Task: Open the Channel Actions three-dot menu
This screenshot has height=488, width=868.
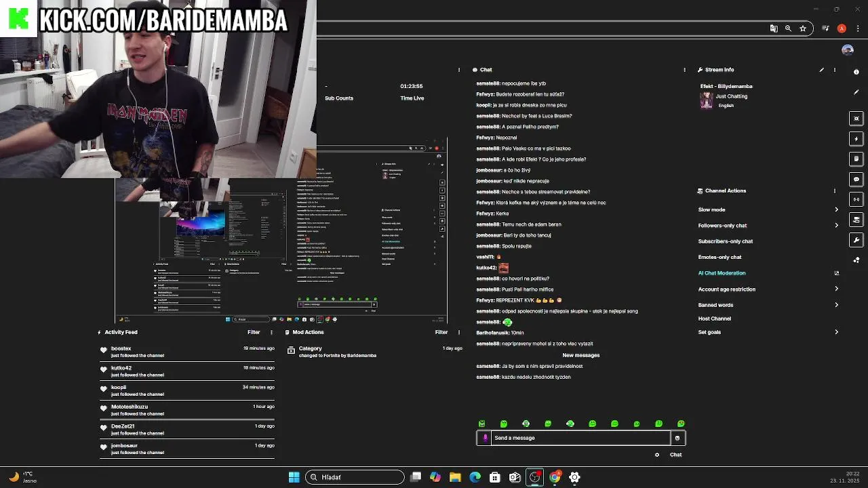Action: pyautogui.click(x=835, y=191)
